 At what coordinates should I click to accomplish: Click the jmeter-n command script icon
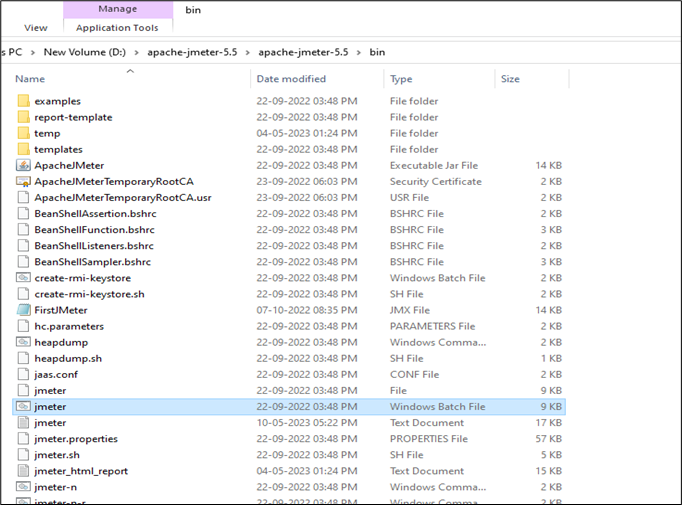23,487
